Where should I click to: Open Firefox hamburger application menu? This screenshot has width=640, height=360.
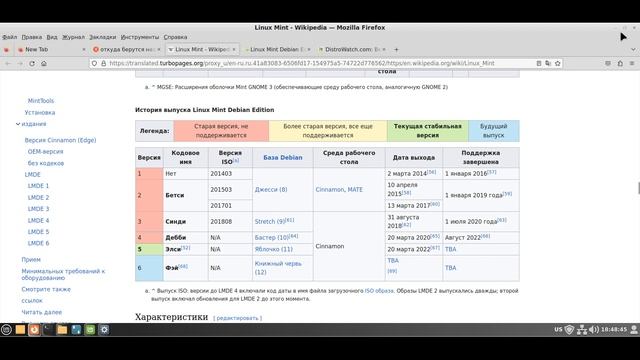pyautogui.click(x=632, y=63)
